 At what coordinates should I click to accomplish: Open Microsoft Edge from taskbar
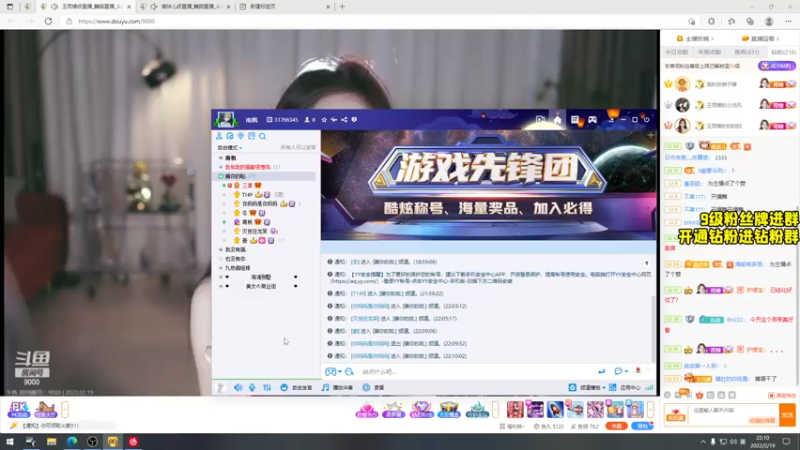(x=71, y=442)
